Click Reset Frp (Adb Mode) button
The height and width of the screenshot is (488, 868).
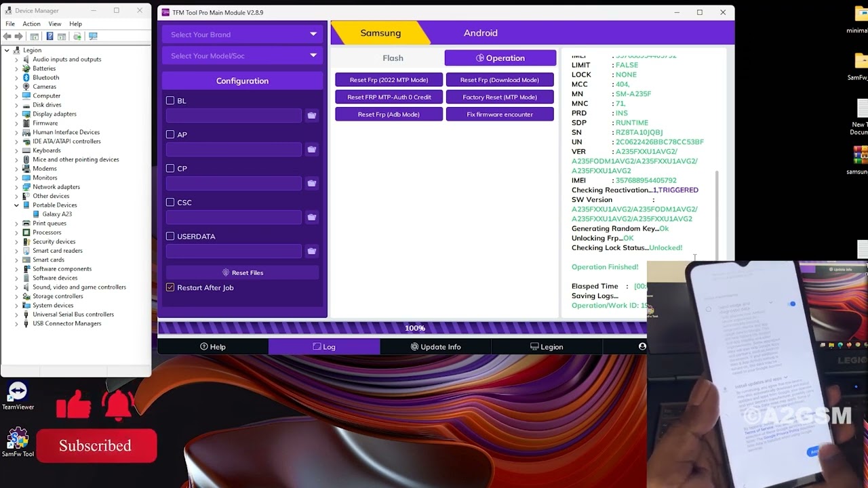[389, 115]
